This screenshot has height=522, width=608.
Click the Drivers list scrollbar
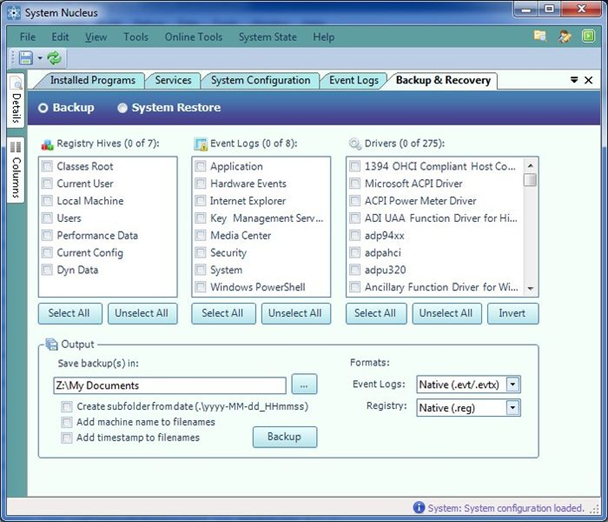530,230
